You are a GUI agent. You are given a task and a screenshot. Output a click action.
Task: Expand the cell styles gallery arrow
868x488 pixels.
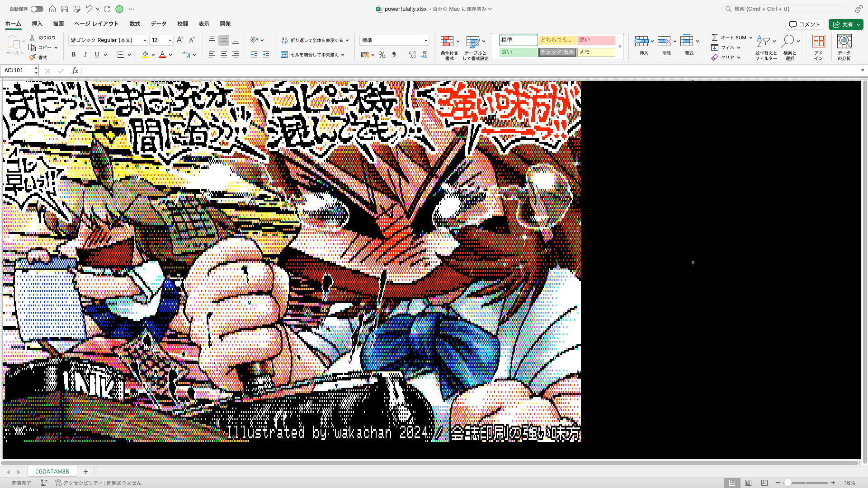620,46
